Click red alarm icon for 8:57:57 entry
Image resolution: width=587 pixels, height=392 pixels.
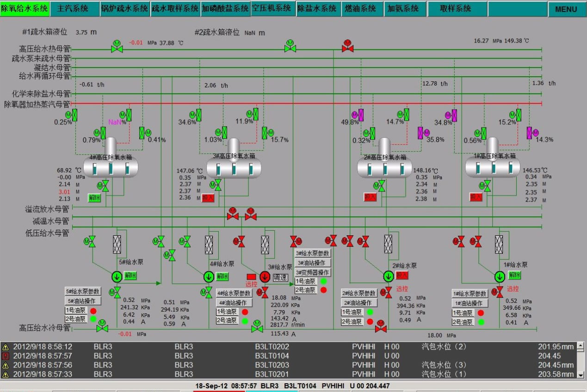[x=6, y=356]
